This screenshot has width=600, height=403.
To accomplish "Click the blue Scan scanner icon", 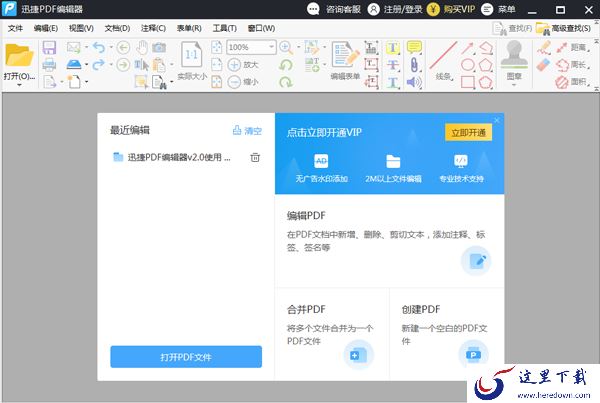I will [73, 64].
